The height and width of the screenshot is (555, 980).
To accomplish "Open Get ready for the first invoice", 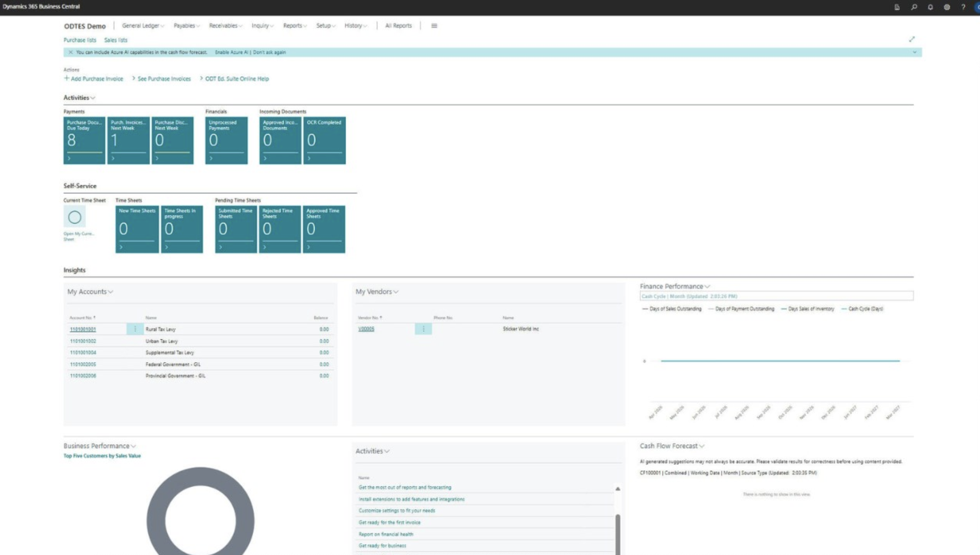I will pyautogui.click(x=389, y=522).
